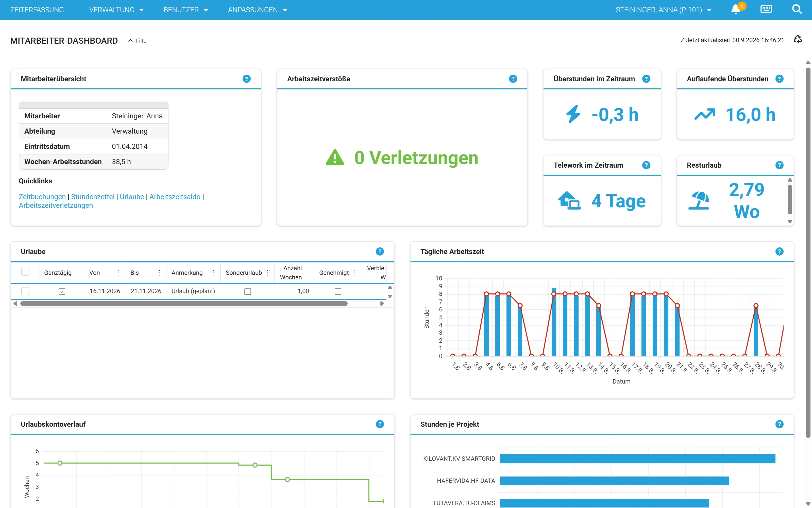Open the Verwaltung dropdown menu
This screenshot has height=508, width=812.
pyautogui.click(x=116, y=10)
